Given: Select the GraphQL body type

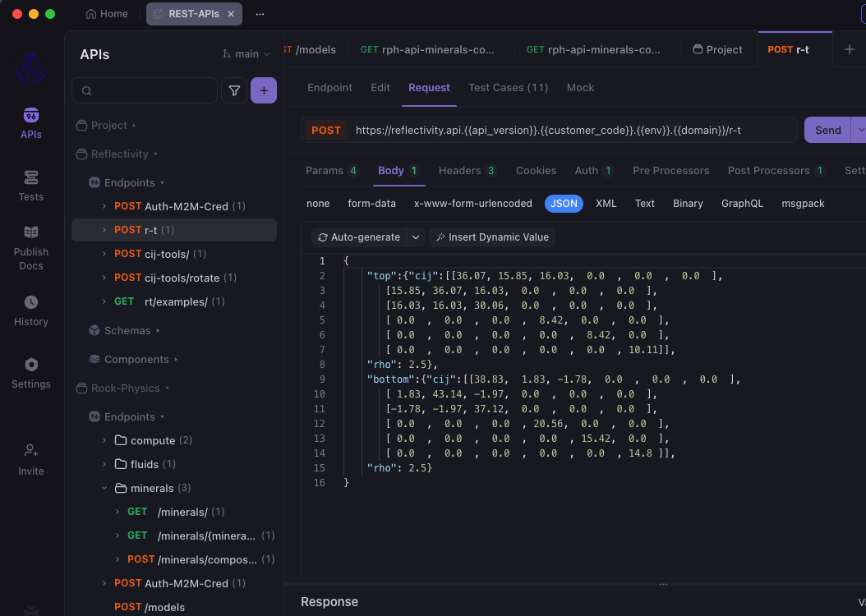Looking at the screenshot, I should click(x=742, y=204).
